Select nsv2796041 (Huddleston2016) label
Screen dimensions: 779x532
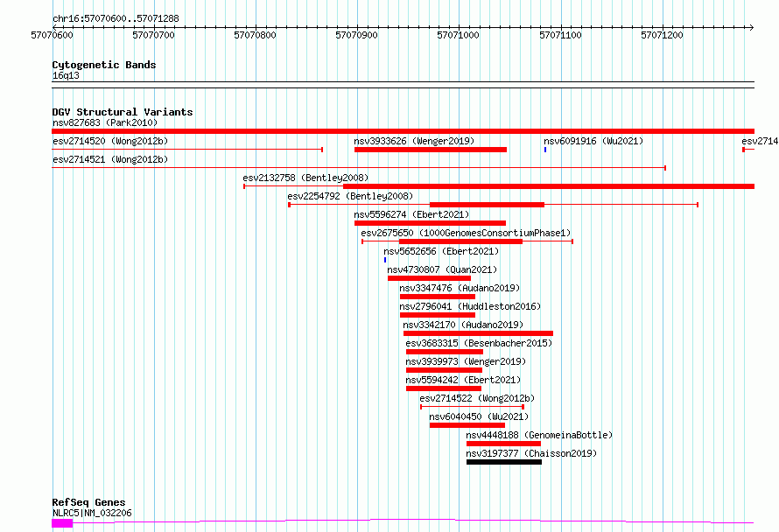(470, 306)
